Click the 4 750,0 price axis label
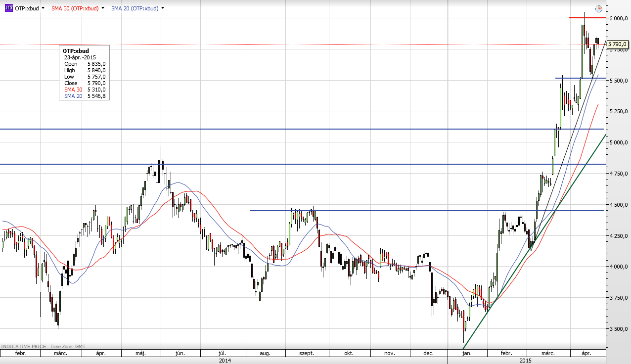The width and height of the screenshot is (631, 364). tap(618, 174)
